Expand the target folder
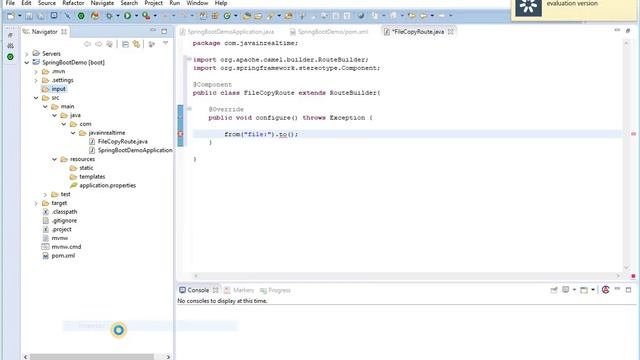 click(x=36, y=203)
